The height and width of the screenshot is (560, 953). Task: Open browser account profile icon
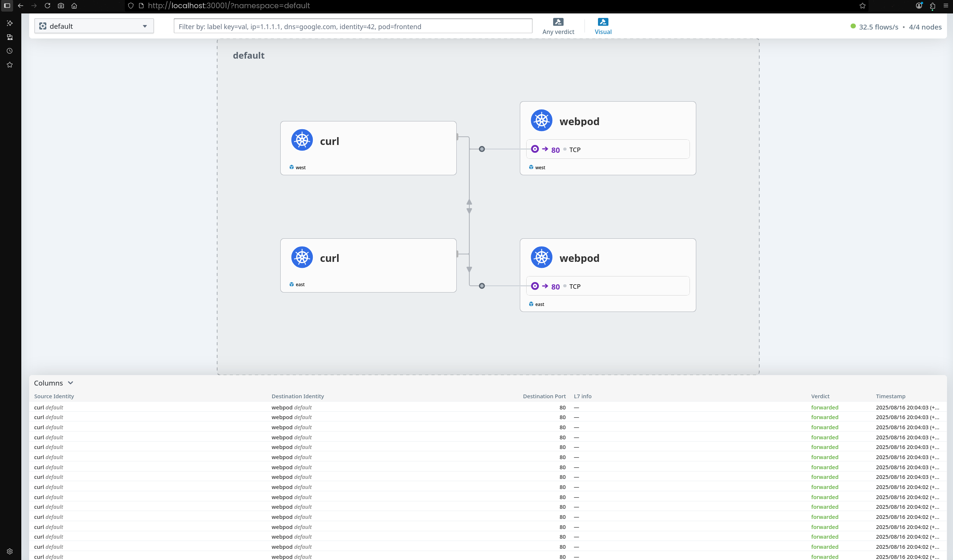tap(919, 6)
